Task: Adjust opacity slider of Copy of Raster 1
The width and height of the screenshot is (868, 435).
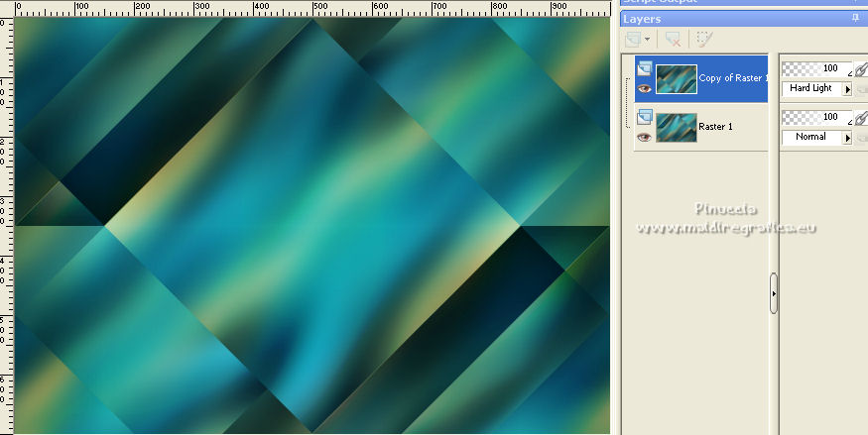Action: coord(817,68)
